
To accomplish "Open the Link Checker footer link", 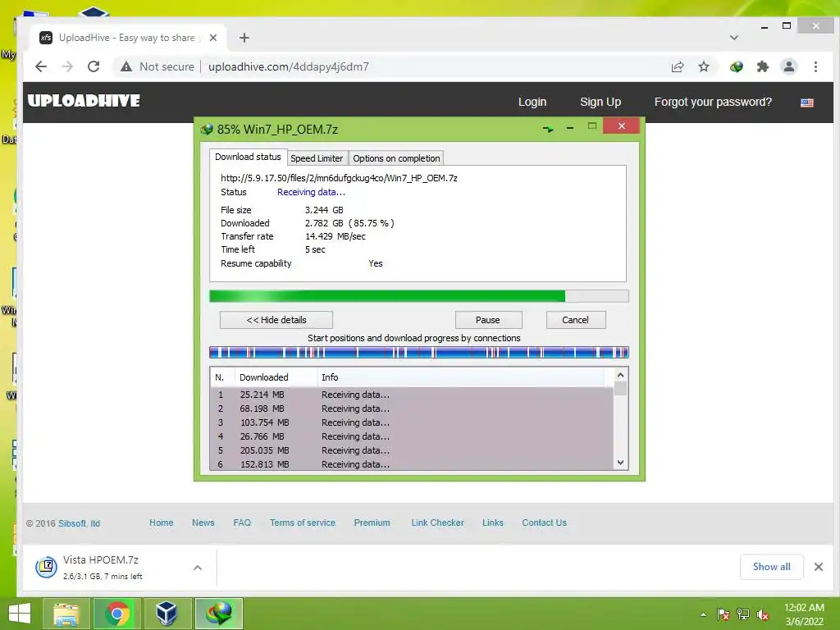I will pos(438,523).
